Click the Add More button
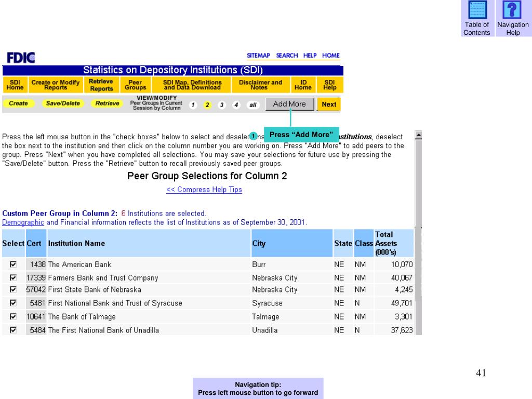 point(289,104)
